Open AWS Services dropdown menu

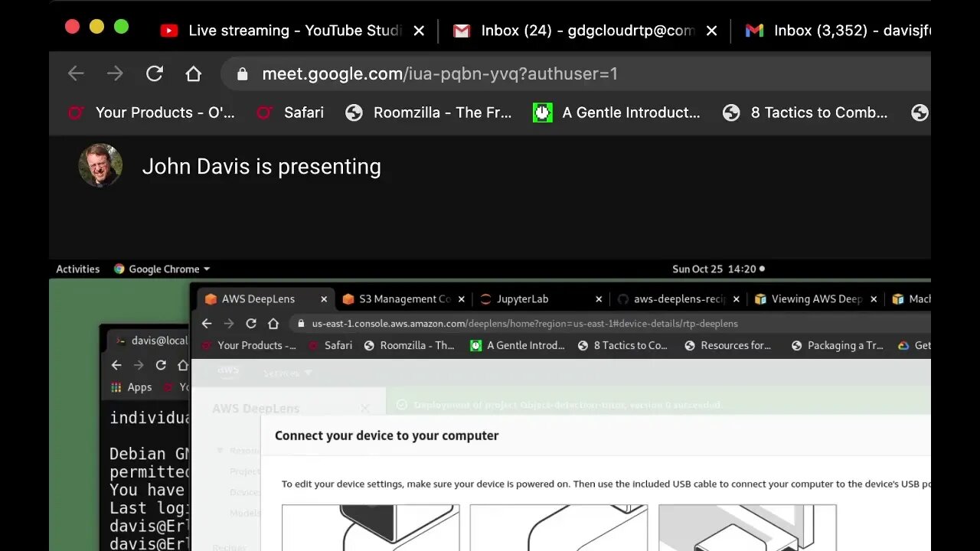[287, 373]
